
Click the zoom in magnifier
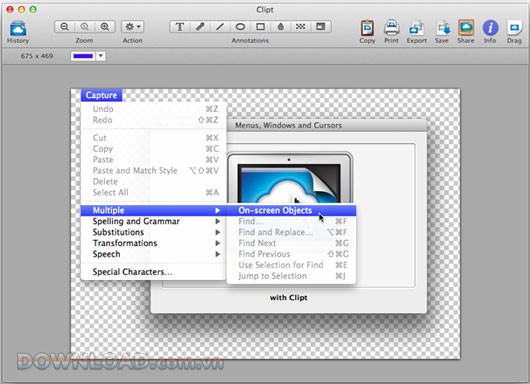(x=105, y=27)
